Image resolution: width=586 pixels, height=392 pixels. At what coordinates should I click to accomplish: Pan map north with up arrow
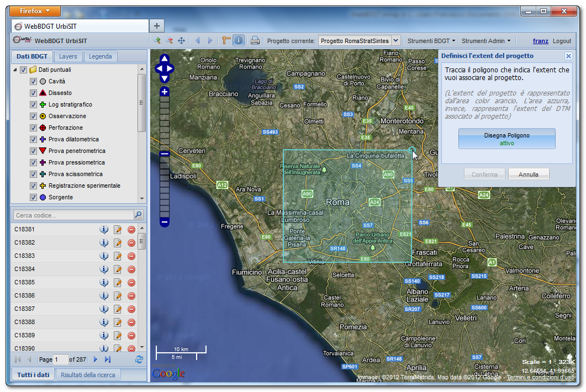[165, 59]
